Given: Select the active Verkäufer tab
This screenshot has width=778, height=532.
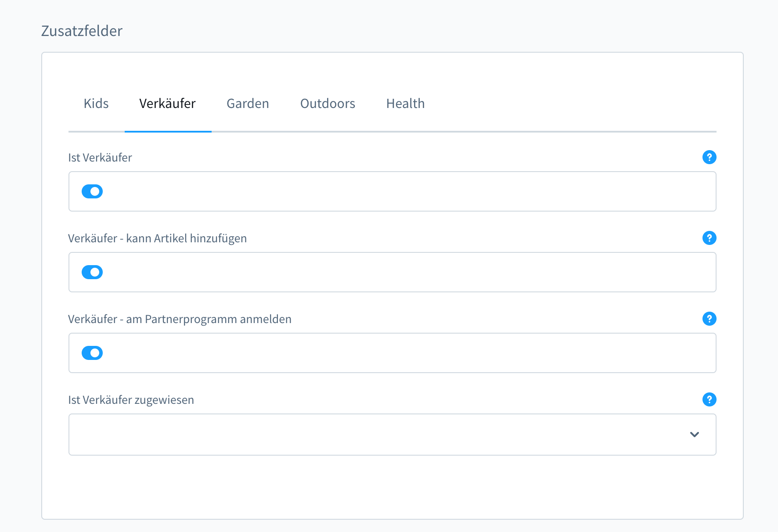Looking at the screenshot, I should [168, 104].
